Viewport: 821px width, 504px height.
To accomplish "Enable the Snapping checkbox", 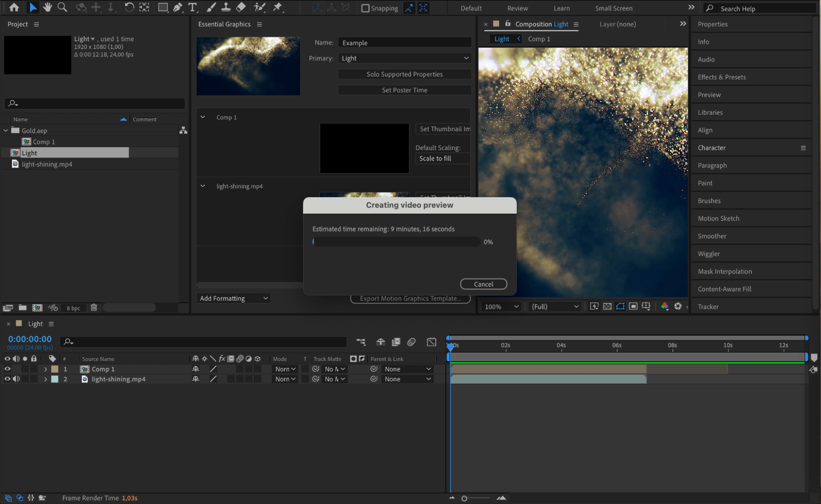I will click(x=365, y=8).
